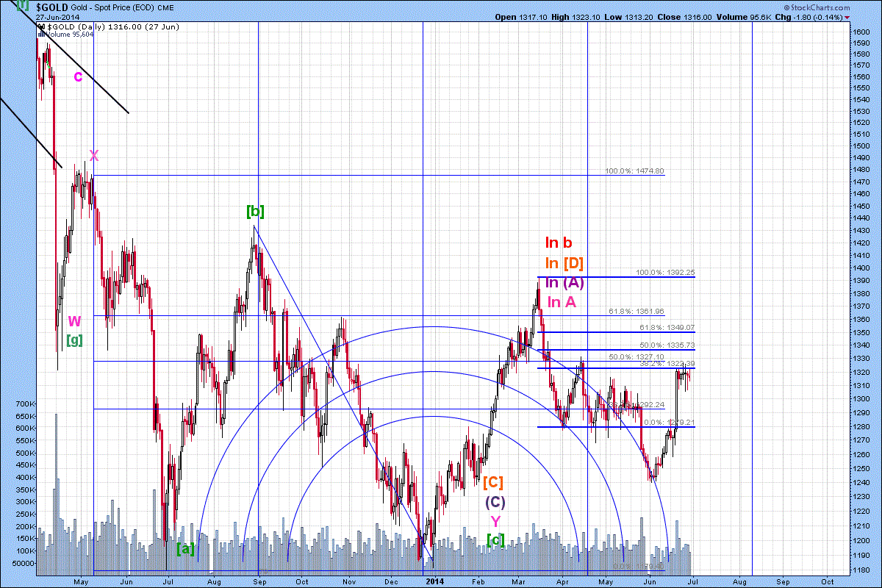Click the Nov label on time axis
The height and width of the screenshot is (588, 882).
348,581
